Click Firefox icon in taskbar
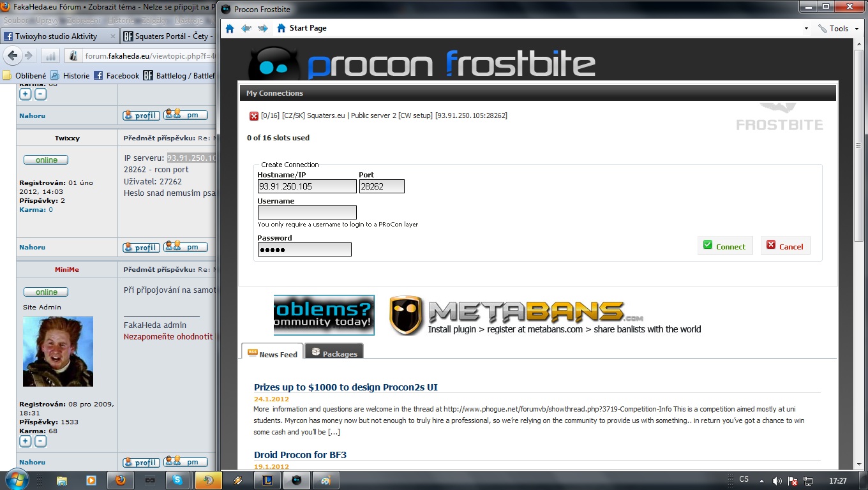Screen dimensions: 868x490 click(x=121, y=480)
